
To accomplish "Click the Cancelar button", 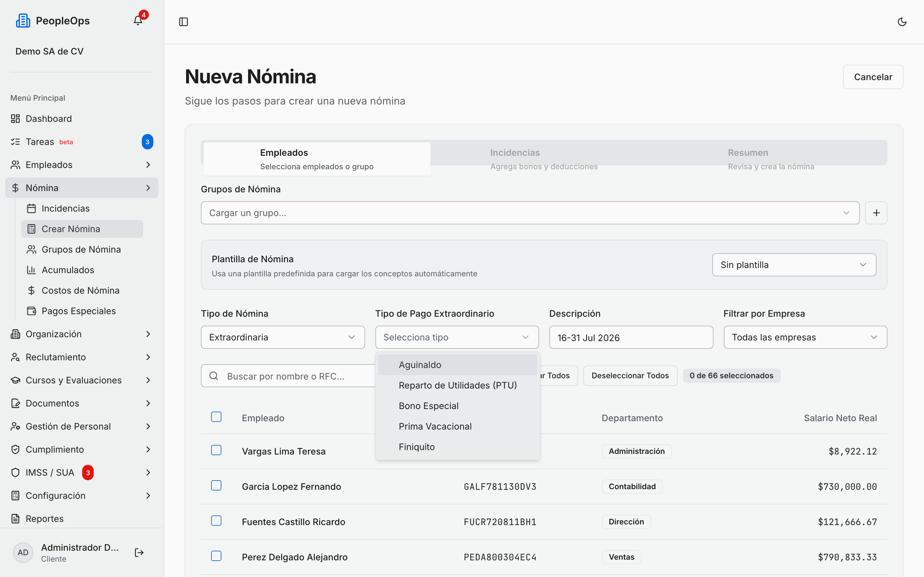I will (873, 77).
